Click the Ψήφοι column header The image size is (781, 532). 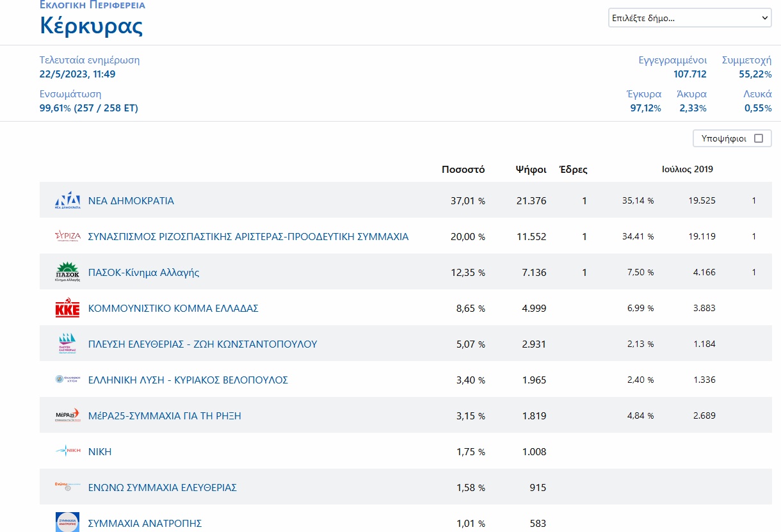coord(531,170)
